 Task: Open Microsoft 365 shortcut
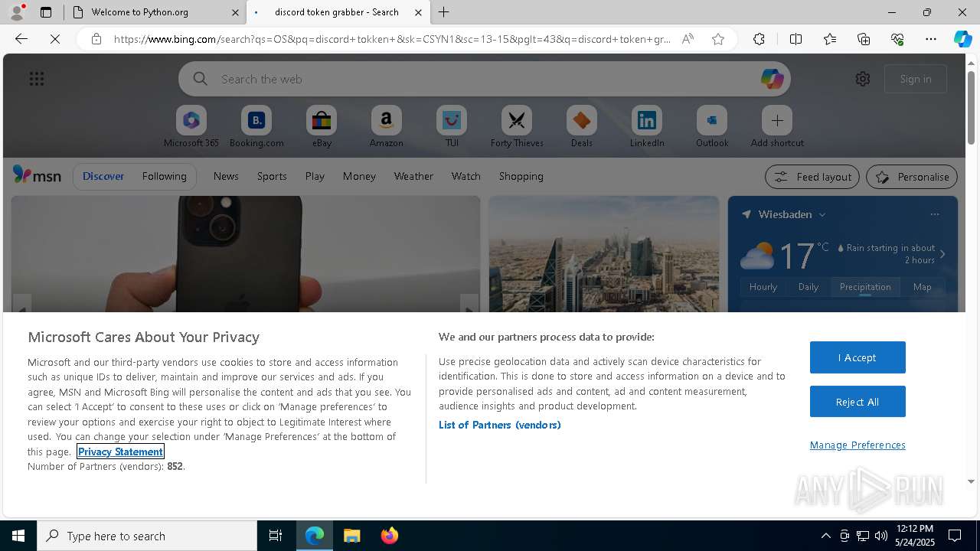tap(191, 127)
